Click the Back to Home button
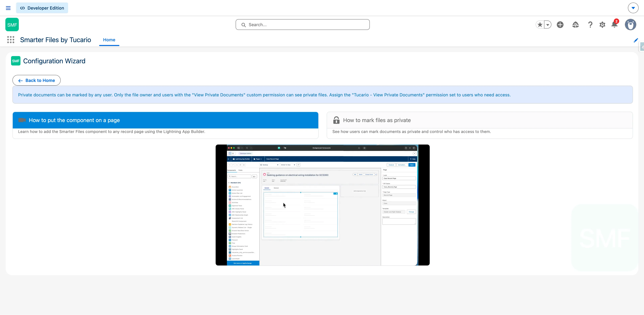Image resolution: width=644 pixels, height=315 pixels. (37, 80)
